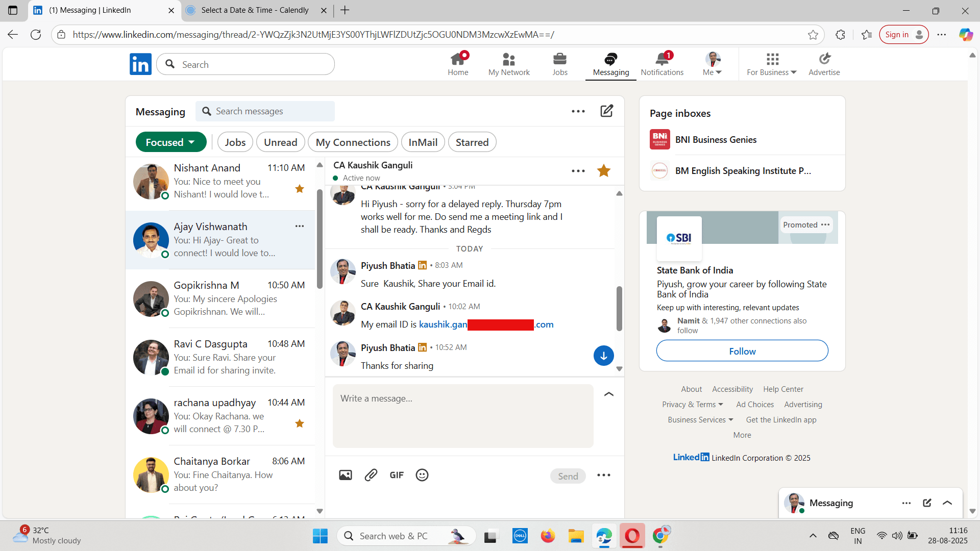Open Ajay Vishwanath conversation options dots

pyautogui.click(x=300, y=226)
